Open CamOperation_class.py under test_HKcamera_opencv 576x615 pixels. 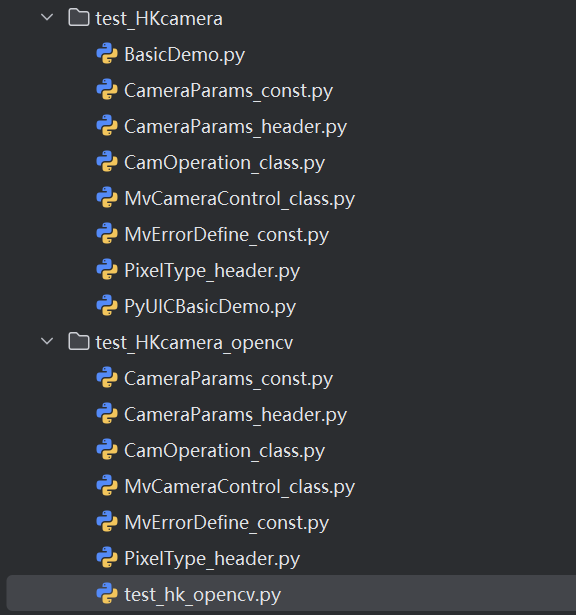pos(224,451)
